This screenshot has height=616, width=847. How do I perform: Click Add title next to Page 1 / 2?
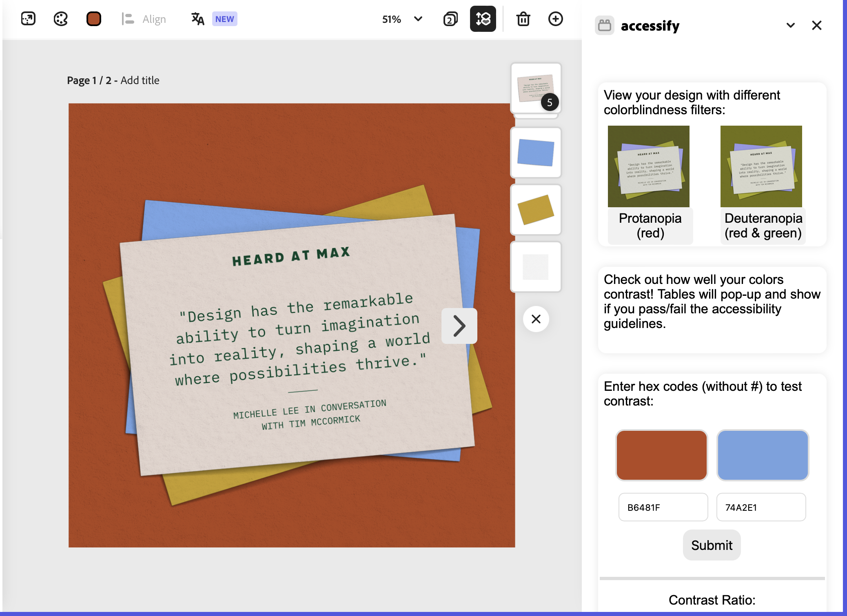(x=140, y=80)
